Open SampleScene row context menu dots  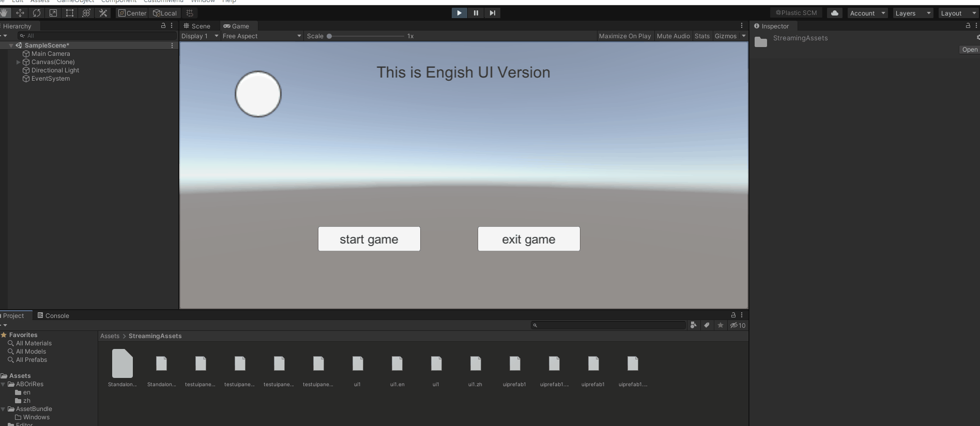(x=172, y=45)
